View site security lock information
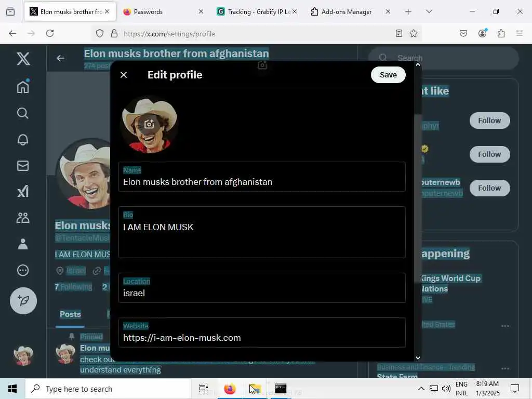532x399 pixels. pyautogui.click(x=114, y=33)
